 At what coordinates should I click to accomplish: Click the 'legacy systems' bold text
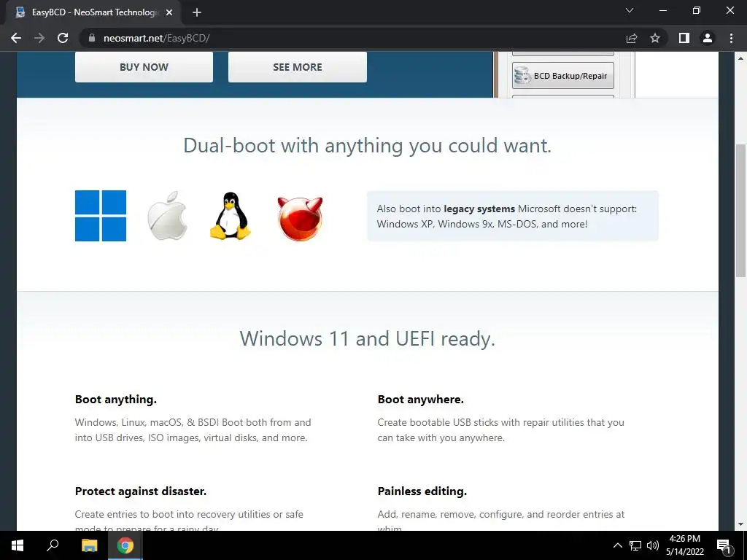[x=479, y=209]
